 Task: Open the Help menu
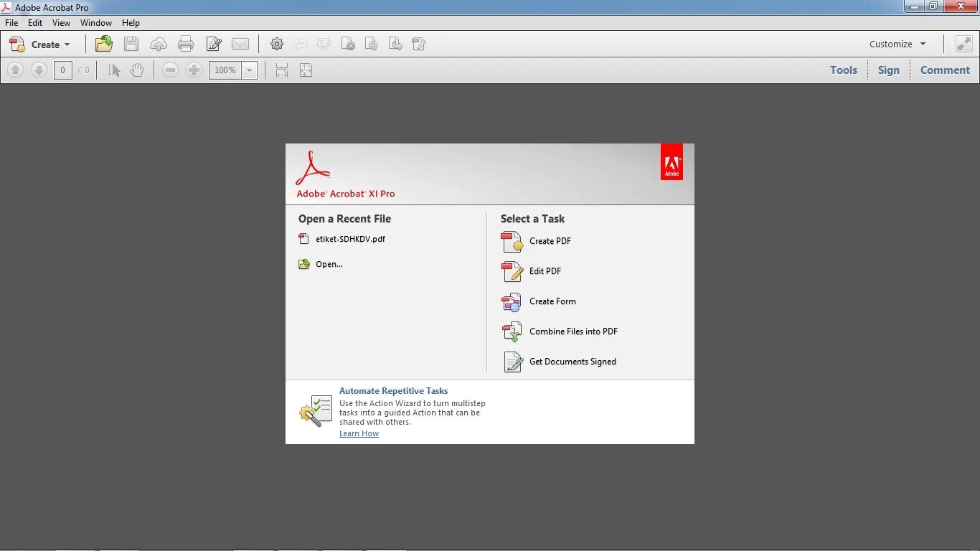pos(131,23)
